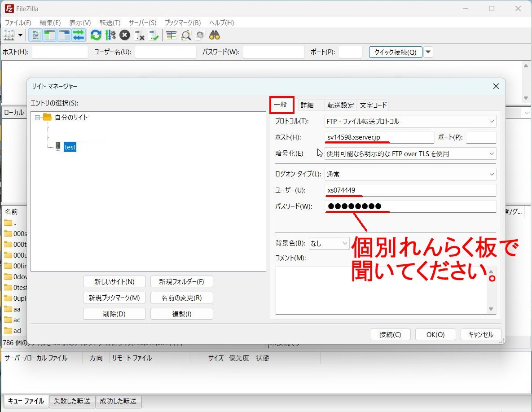
Task: Open the 編集(E) menu
Action: tap(50, 23)
